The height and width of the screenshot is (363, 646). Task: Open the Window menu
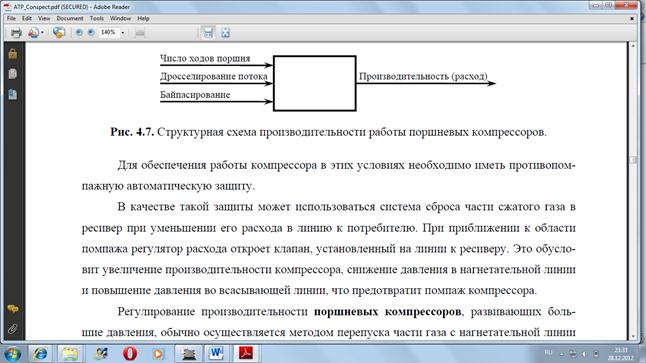click(x=120, y=19)
